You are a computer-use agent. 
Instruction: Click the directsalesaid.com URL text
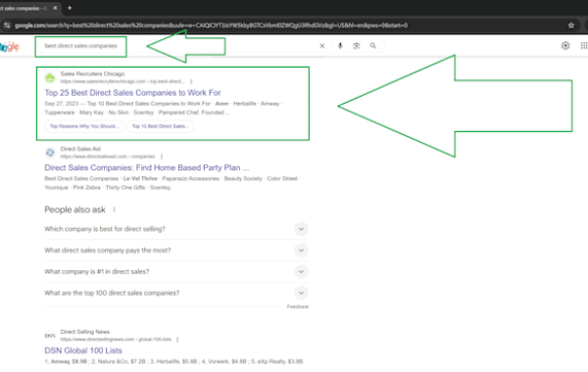click(x=108, y=157)
